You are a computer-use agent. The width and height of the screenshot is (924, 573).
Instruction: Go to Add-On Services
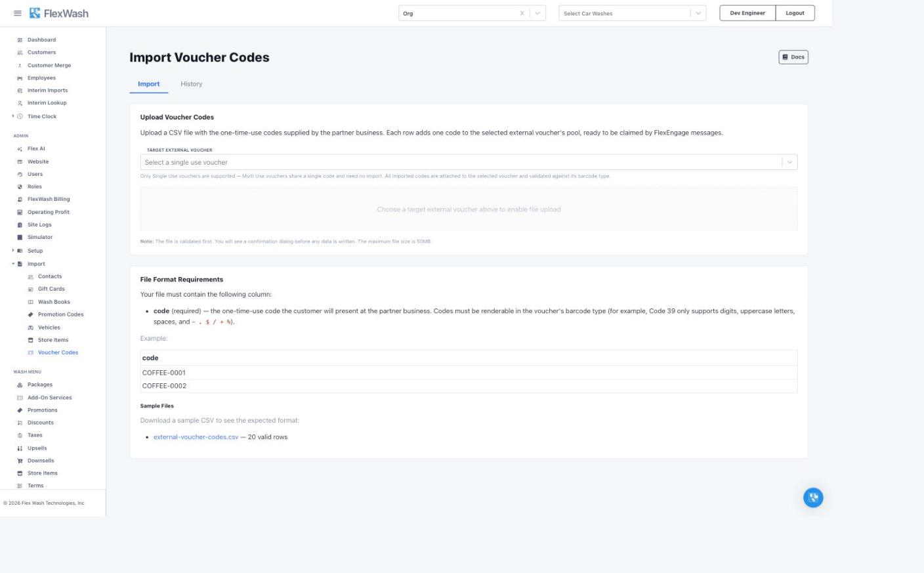coord(50,398)
